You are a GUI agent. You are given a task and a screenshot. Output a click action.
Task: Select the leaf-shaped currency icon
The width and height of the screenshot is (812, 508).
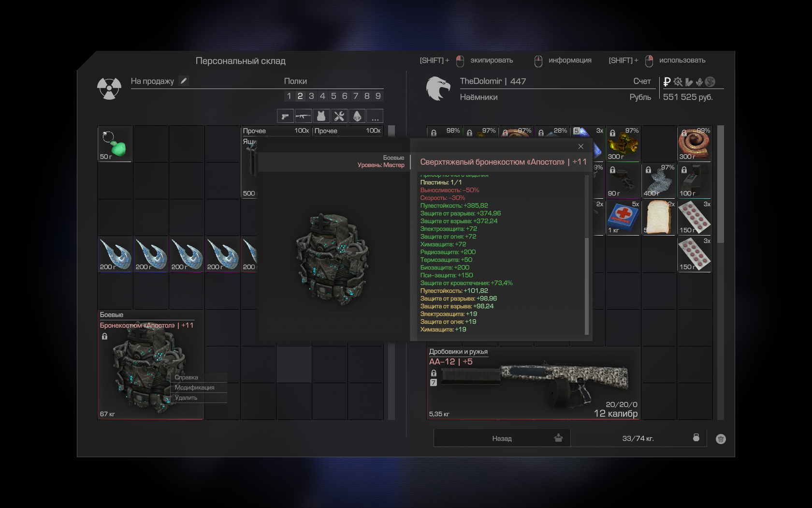[699, 82]
